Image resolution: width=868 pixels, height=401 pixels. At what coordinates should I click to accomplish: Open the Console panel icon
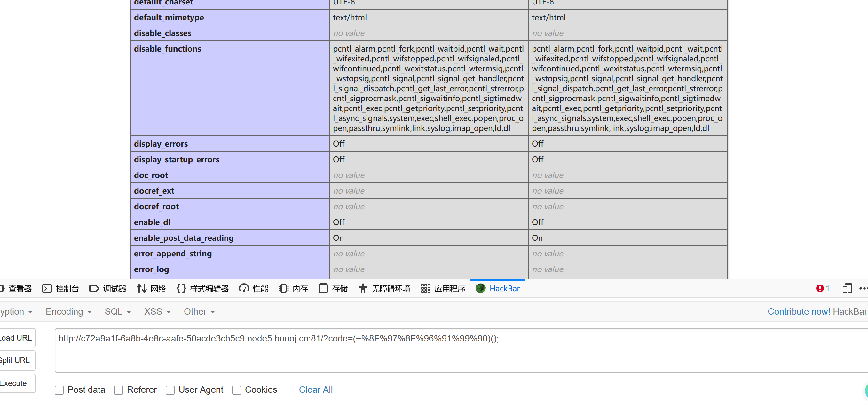[47, 288]
